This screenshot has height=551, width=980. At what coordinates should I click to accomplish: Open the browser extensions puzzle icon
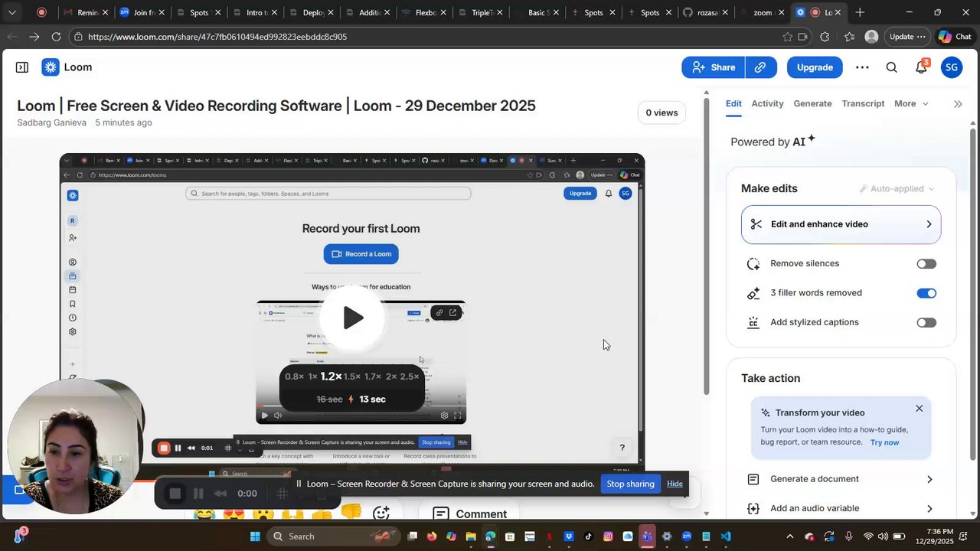825,36
